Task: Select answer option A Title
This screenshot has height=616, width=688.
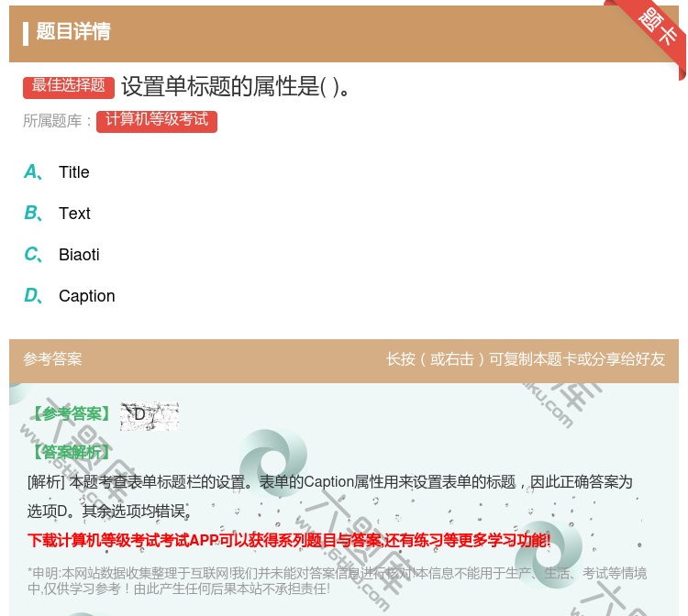Action: [x=57, y=171]
